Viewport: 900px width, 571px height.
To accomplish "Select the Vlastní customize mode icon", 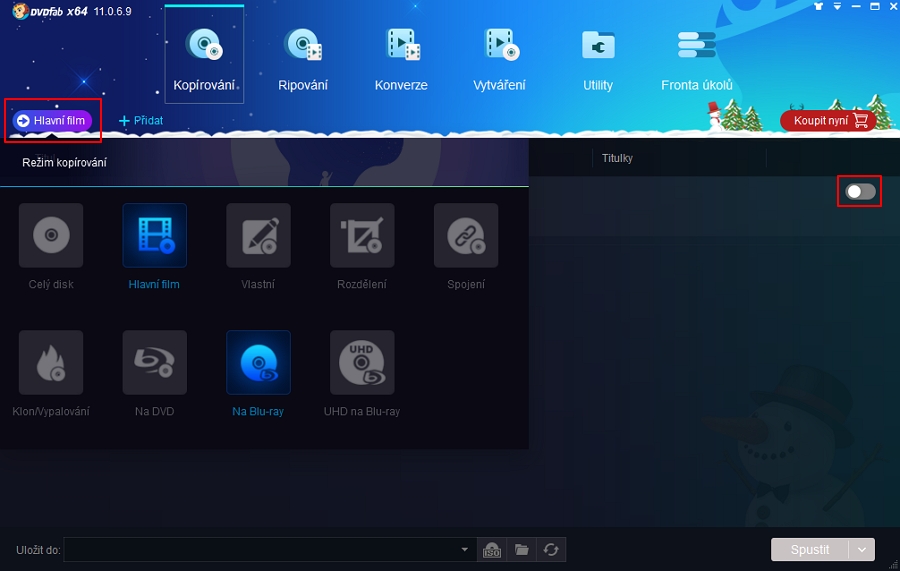I will point(258,235).
